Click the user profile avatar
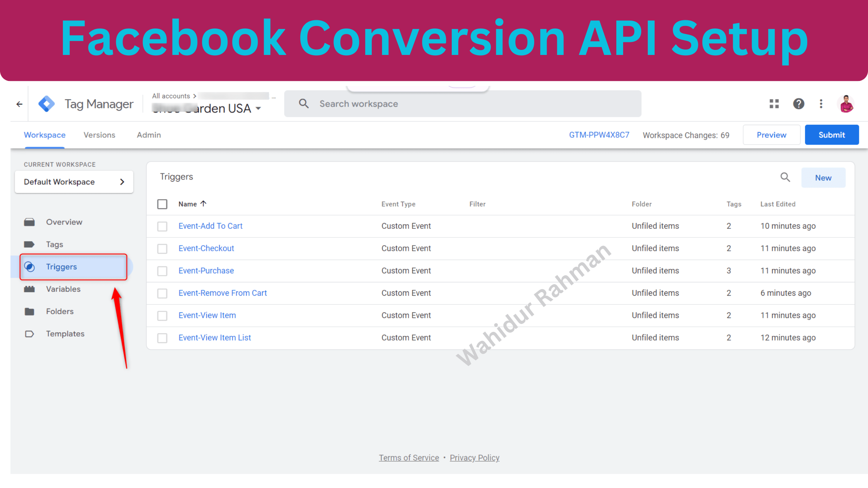Screen dimensions: 868x488 pos(847,104)
